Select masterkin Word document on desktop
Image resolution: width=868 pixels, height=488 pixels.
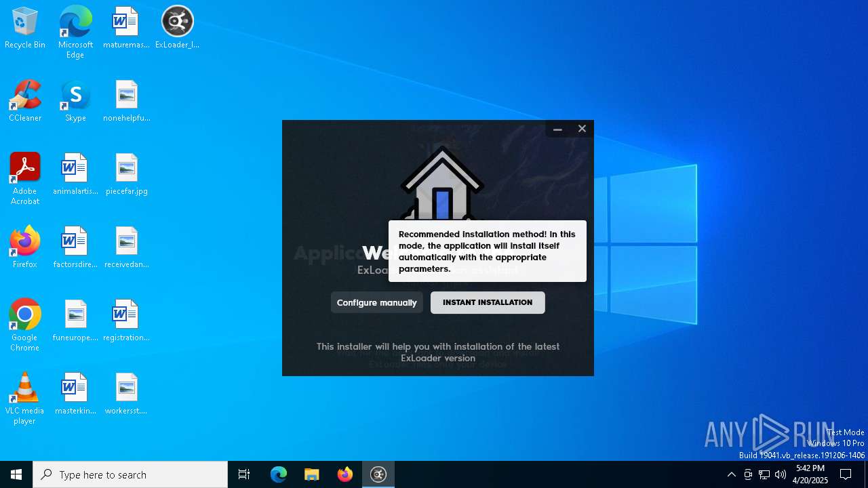point(75,394)
